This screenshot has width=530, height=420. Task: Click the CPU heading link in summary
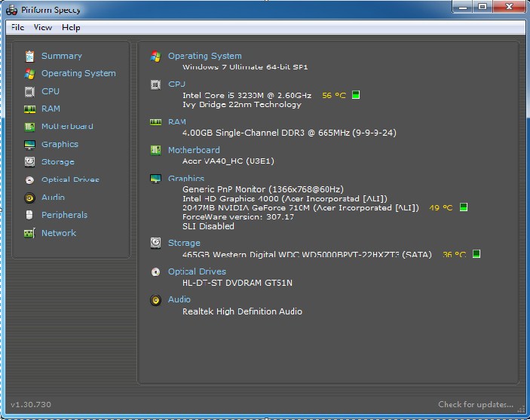click(176, 84)
